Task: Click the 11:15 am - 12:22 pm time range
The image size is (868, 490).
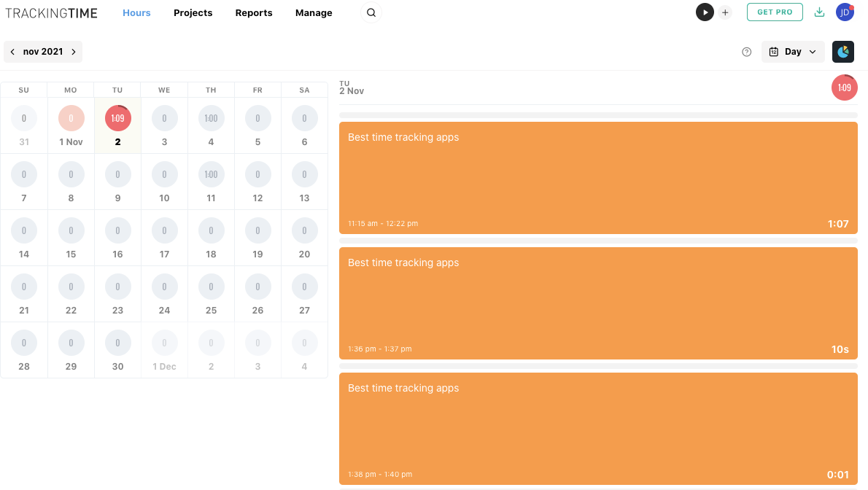Action: 383,224
